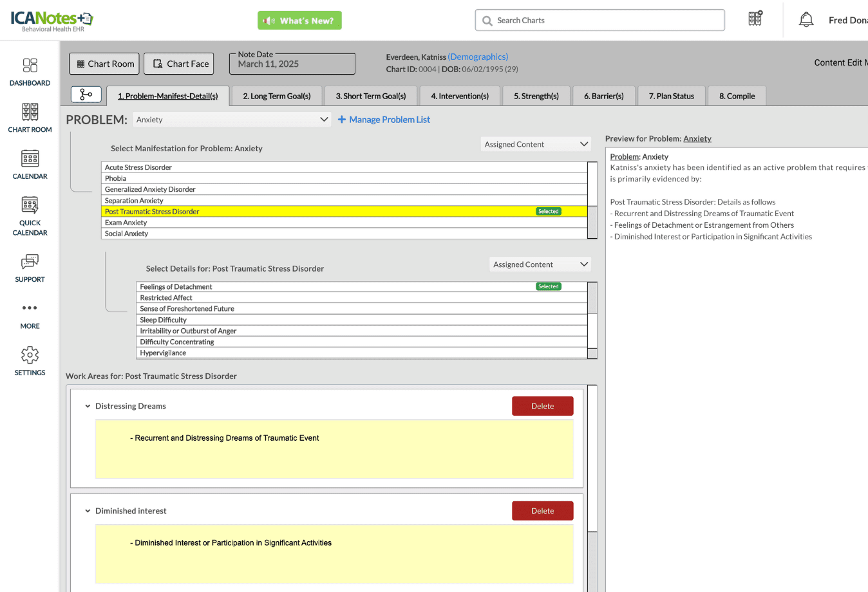Open the Dashboard from the sidebar

(30, 72)
